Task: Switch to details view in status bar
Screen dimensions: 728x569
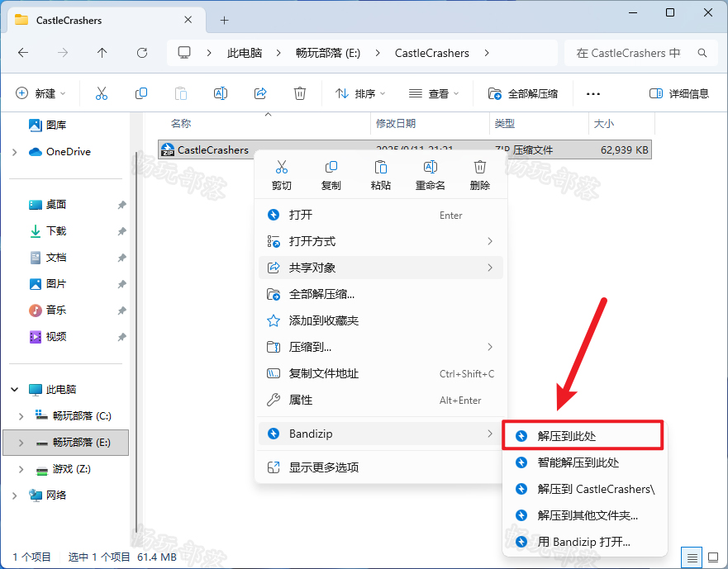Action: click(692, 557)
